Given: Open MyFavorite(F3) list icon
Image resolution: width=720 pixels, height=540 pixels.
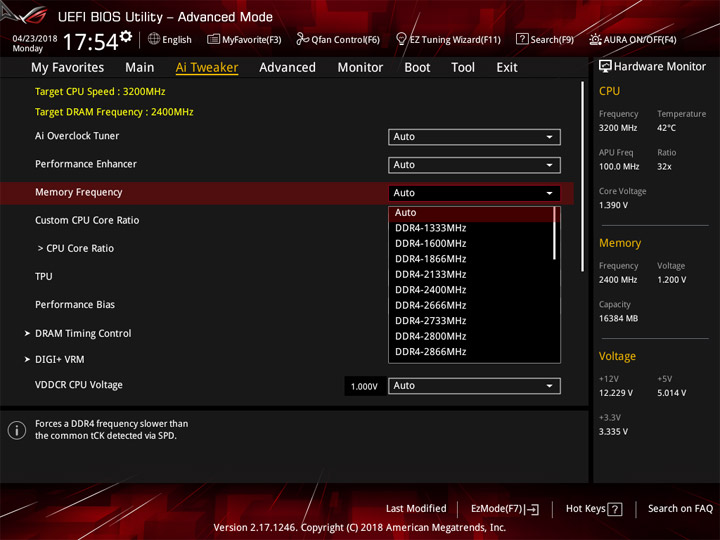Looking at the screenshot, I should [x=213, y=39].
